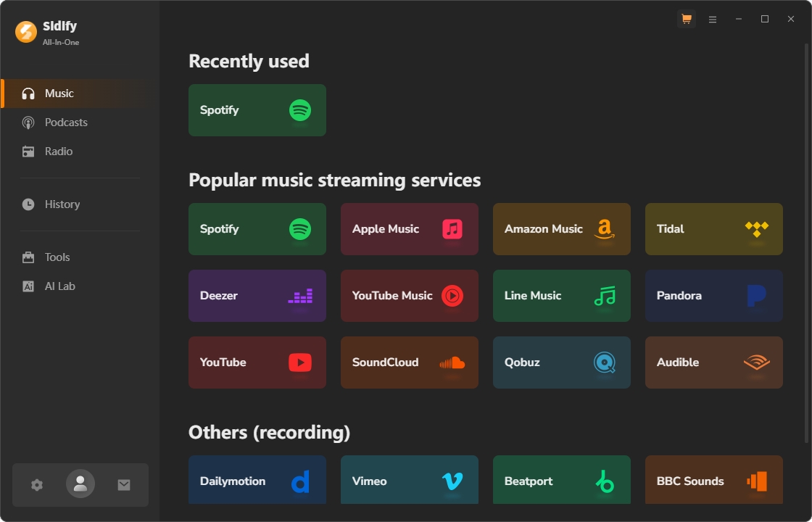Open the Podcasts section
This screenshot has width=812, height=522.
pyautogui.click(x=80, y=123)
